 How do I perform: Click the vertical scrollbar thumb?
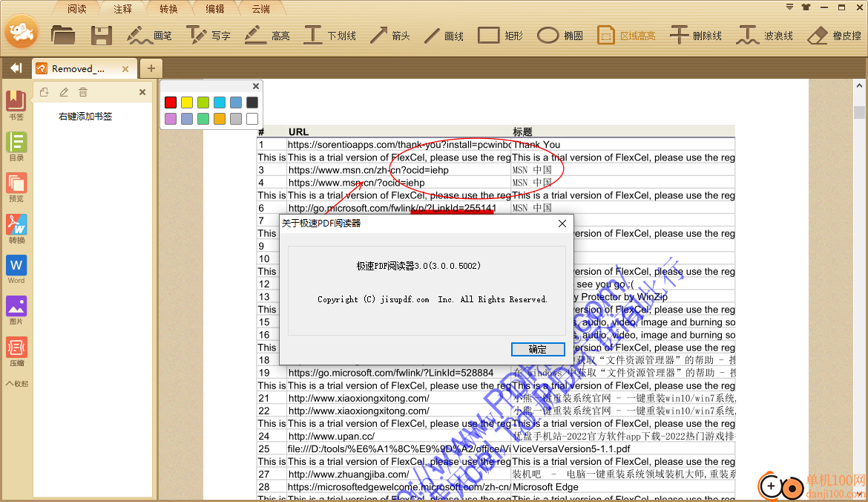859,112
